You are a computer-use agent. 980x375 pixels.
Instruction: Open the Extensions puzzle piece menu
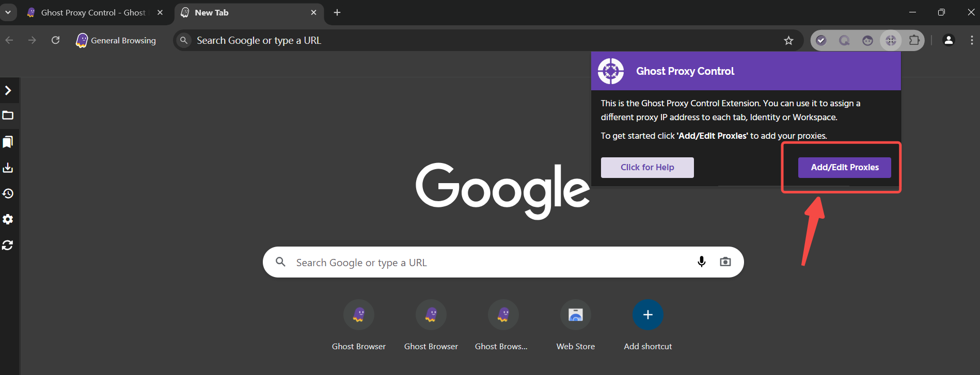[x=914, y=40]
